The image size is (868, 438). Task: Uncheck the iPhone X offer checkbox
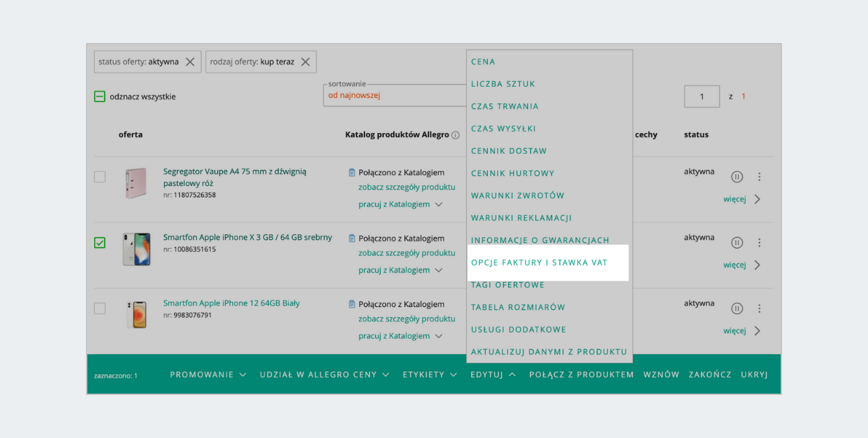99,243
